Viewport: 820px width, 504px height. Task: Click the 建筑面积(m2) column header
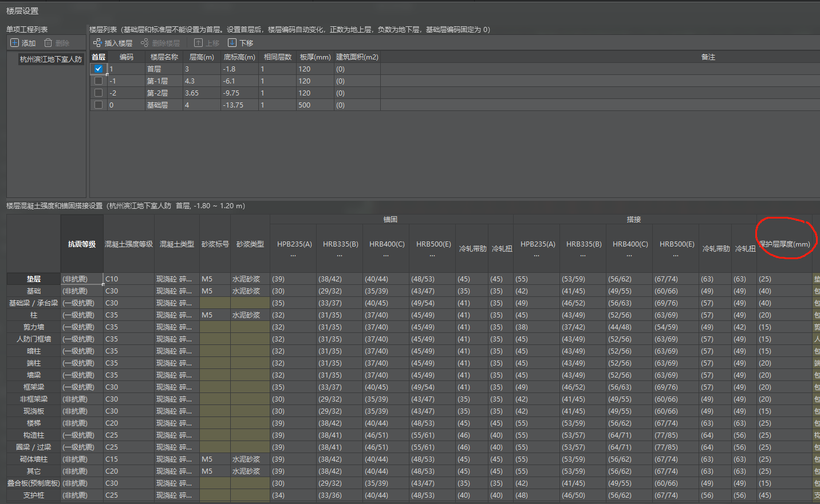(357, 57)
